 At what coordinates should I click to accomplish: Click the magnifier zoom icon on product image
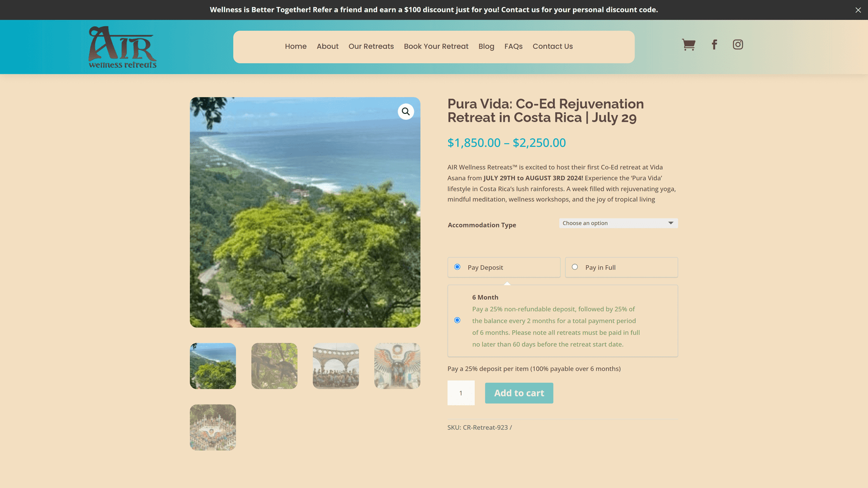click(x=406, y=112)
